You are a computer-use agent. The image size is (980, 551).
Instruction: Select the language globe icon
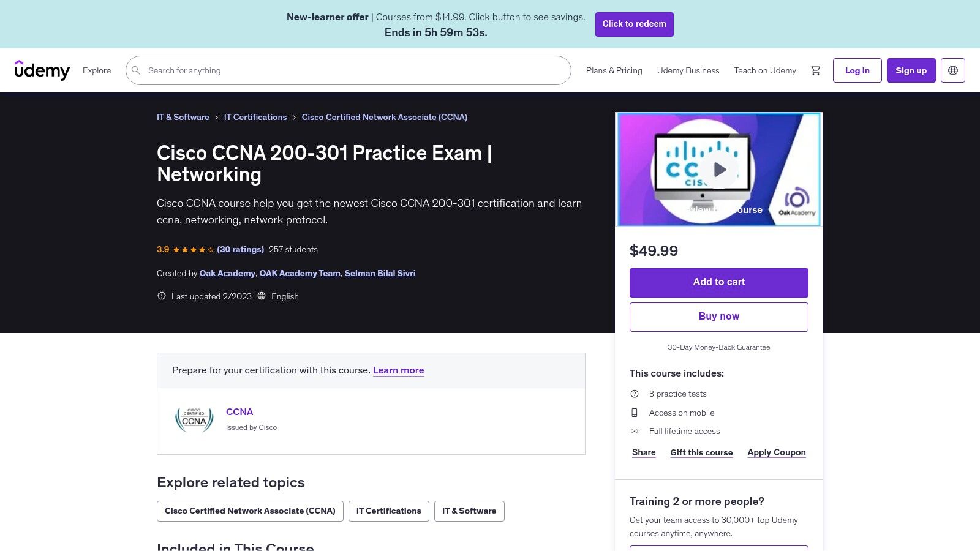point(953,70)
